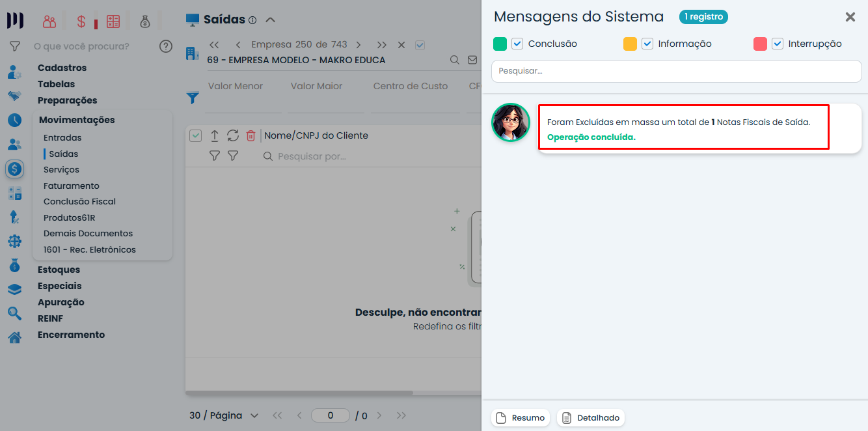Click the red Interrupção color swatch
Screen dimensions: 868x431
(760, 44)
